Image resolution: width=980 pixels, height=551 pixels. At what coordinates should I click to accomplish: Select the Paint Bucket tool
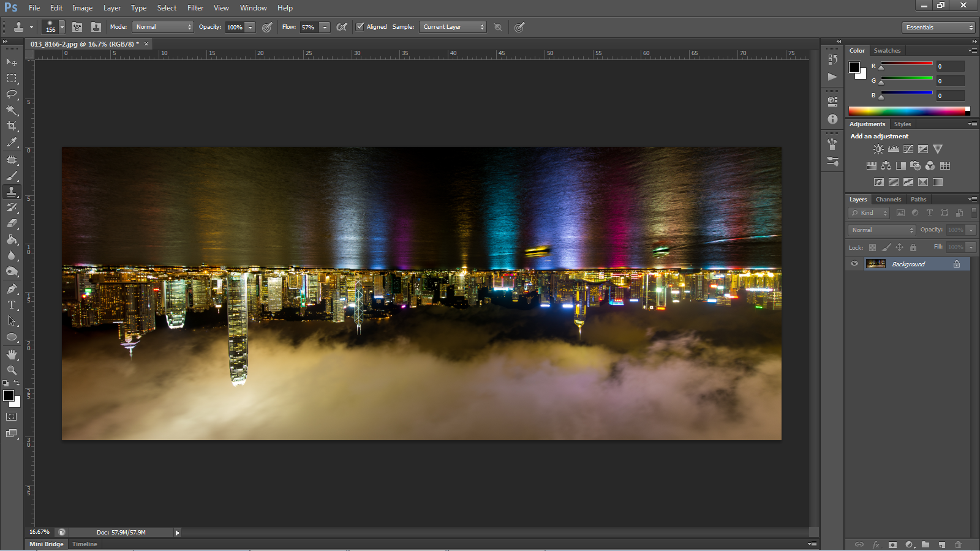pyautogui.click(x=12, y=239)
